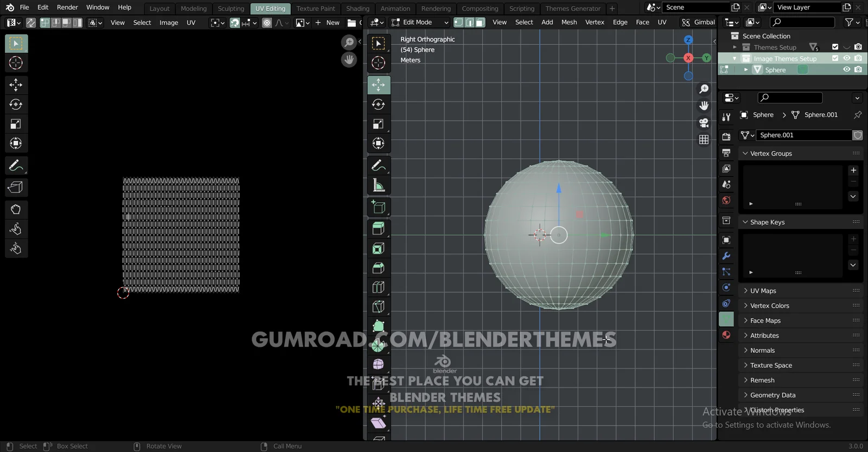Select the Bevel tool

pos(379,268)
